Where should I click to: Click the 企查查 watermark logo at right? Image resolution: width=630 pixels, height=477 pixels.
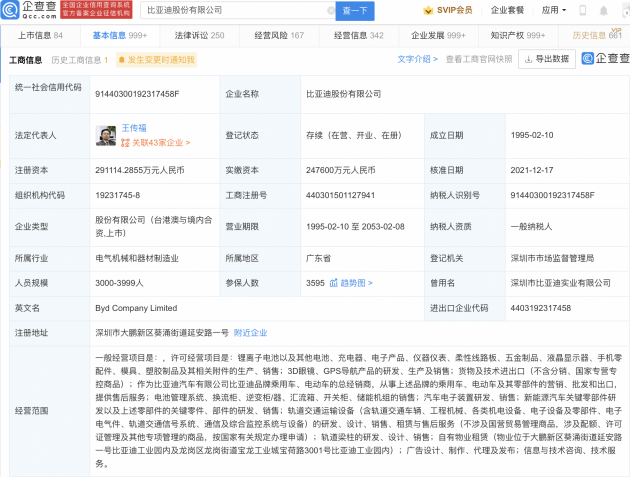pos(605,59)
